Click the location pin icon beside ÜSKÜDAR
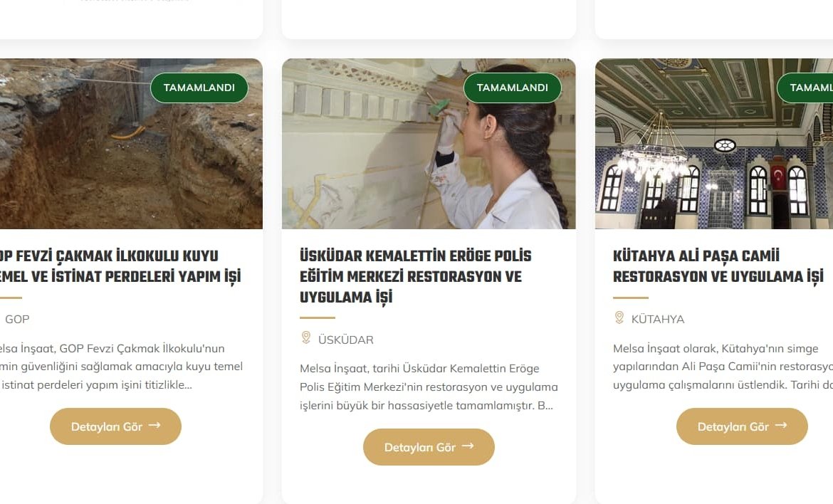Viewport: 833px width, 504px height. point(306,337)
